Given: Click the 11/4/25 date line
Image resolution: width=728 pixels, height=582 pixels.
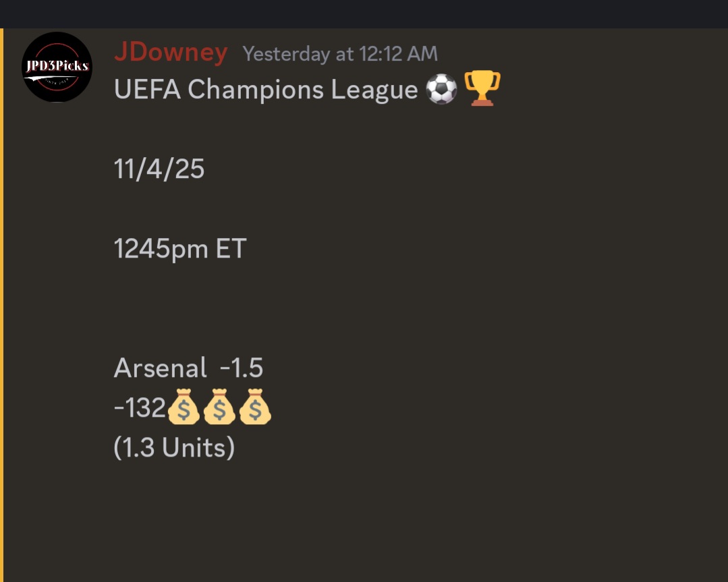Looking at the screenshot, I should tap(159, 169).
